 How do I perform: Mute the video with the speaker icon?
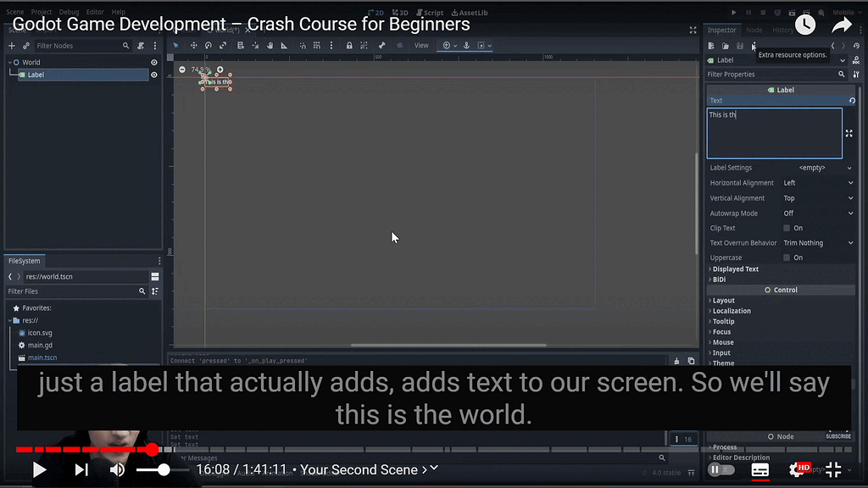(117, 469)
